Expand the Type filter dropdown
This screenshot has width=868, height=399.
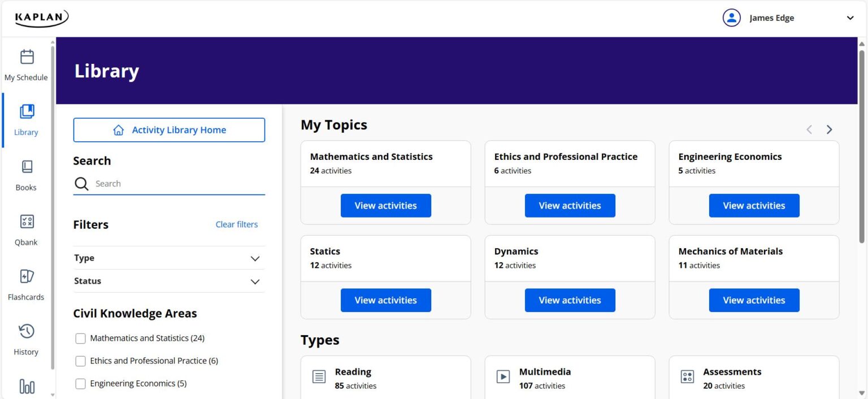click(255, 258)
